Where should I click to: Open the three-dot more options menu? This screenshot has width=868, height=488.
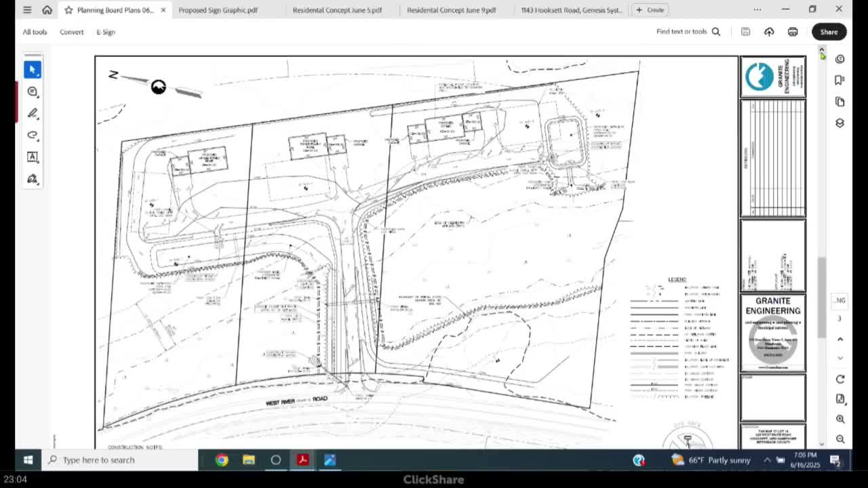[x=757, y=9]
